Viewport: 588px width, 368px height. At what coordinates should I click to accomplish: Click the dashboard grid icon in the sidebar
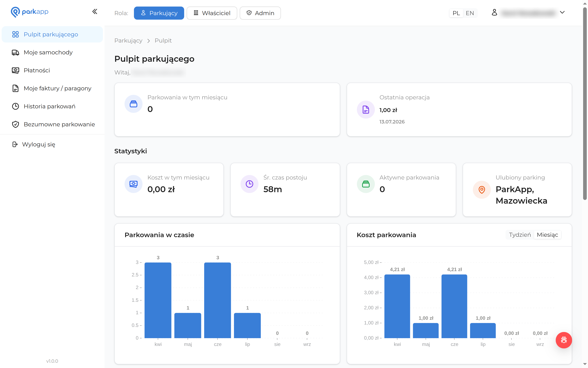pos(15,34)
